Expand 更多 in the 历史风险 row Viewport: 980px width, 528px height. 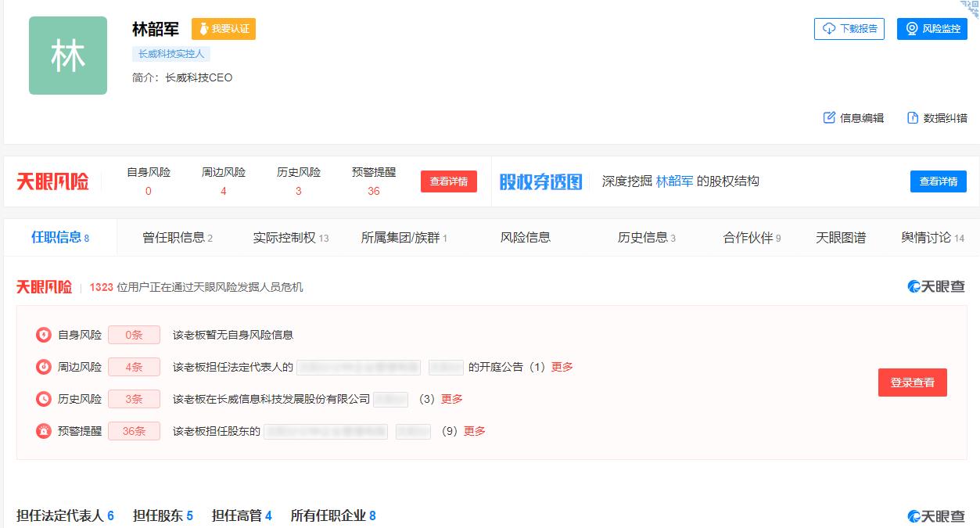452,399
